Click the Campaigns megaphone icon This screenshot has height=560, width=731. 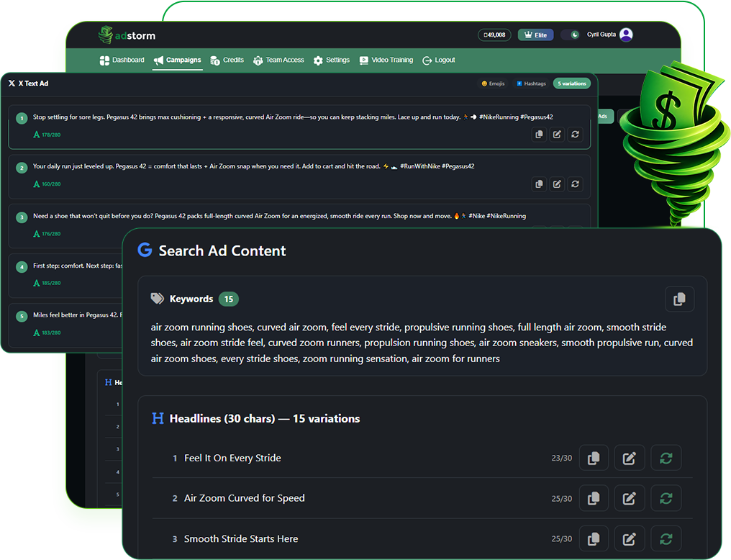[x=158, y=60]
